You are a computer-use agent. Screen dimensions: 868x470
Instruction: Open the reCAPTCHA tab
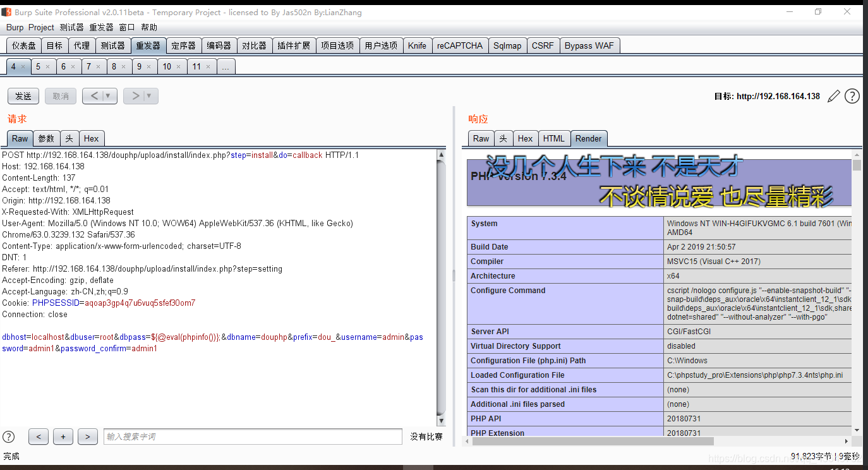[x=460, y=45]
